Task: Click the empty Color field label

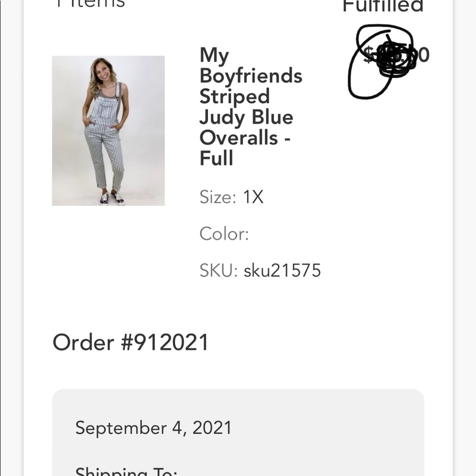Action: pyautogui.click(x=224, y=234)
